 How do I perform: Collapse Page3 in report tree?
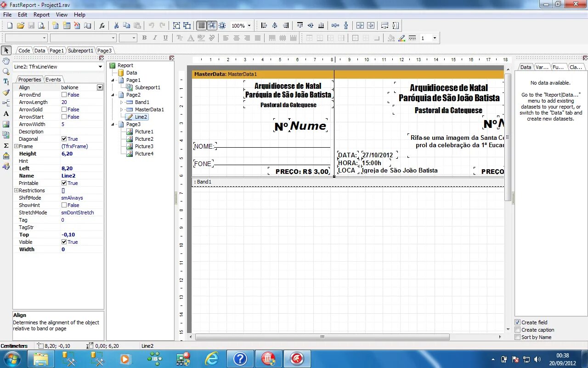113,124
